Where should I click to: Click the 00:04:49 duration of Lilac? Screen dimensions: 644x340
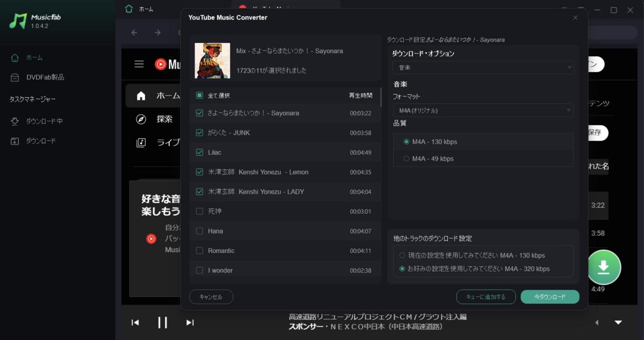point(361,152)
